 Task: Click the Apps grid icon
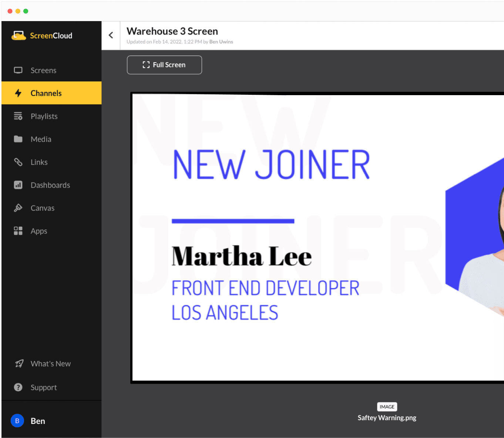(18, 231)
